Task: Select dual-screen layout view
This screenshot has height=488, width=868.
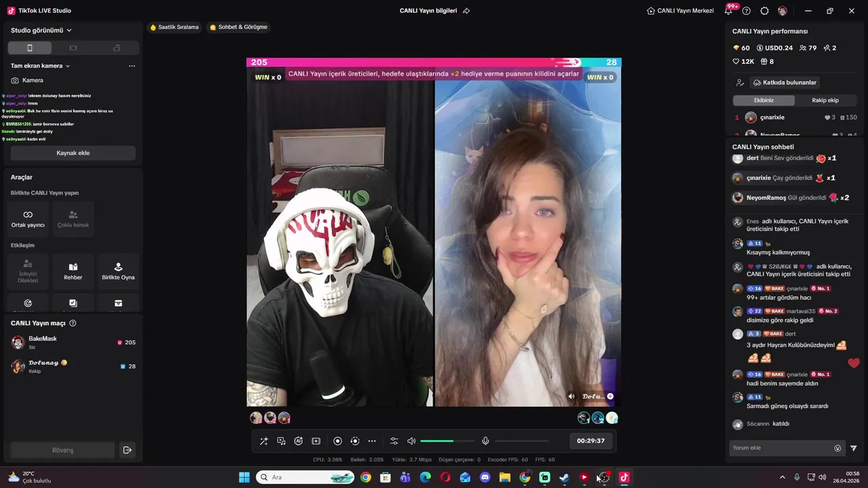Action: point(117,48)
